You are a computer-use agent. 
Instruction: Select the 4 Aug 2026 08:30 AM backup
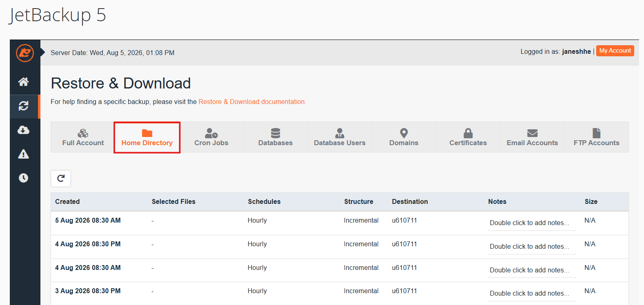coord(340,270)
